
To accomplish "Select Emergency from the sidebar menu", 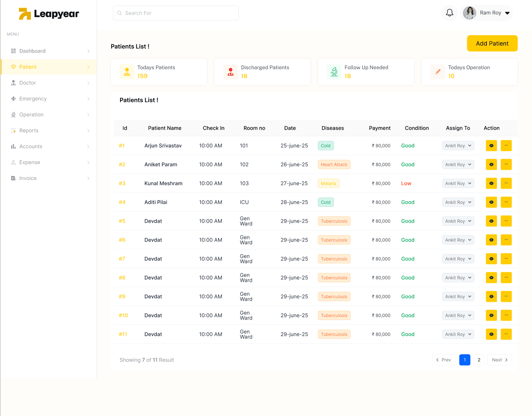I will pyautogui.click(x=33, y=99).
